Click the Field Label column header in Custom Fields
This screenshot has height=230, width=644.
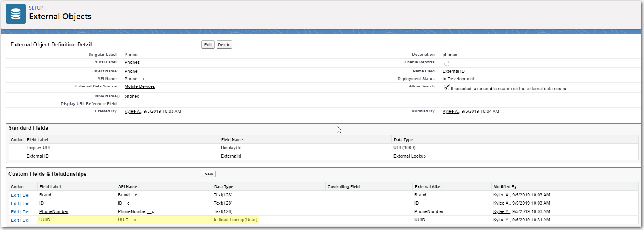[x=50, y=187]
